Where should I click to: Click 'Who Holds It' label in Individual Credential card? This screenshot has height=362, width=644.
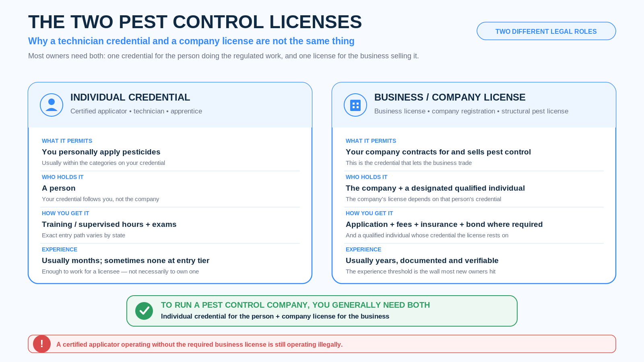[62, 177]
